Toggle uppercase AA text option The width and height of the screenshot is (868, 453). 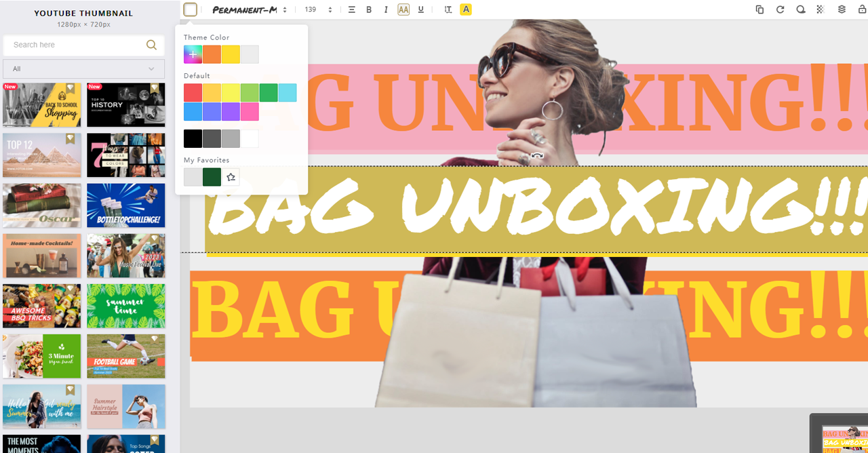tap(403, 9)
